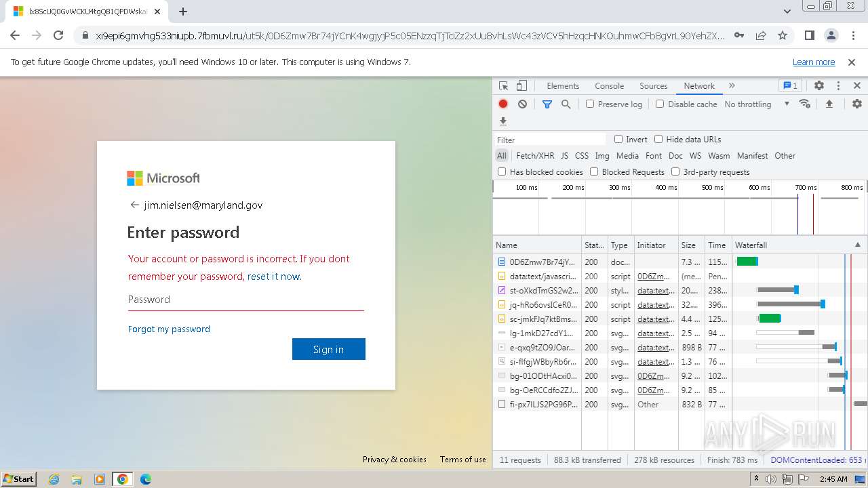868x488 pixels.
Task: Go back from password to email entry
Action: 134,205
